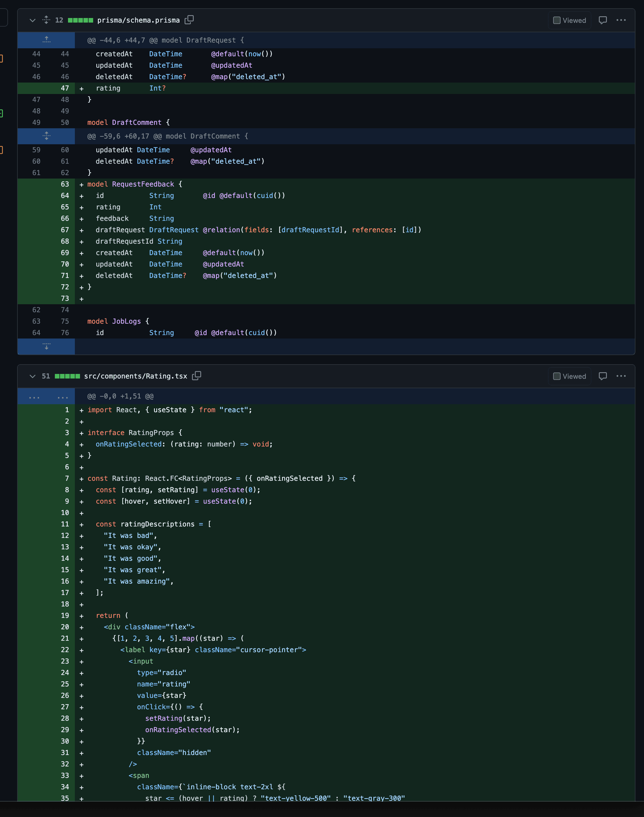
Task: Click the diffstat '51' for Rating.tsx
Action: [46, 376]
